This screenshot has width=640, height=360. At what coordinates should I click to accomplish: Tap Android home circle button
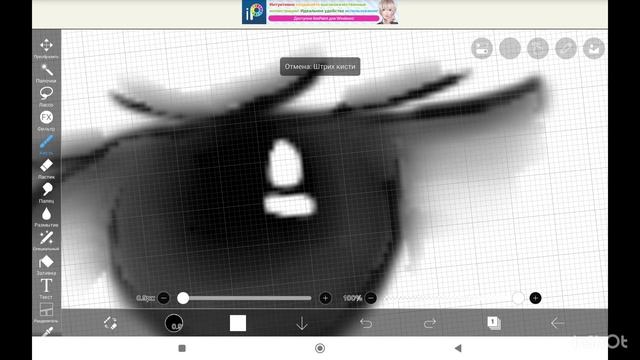[320, 348]
